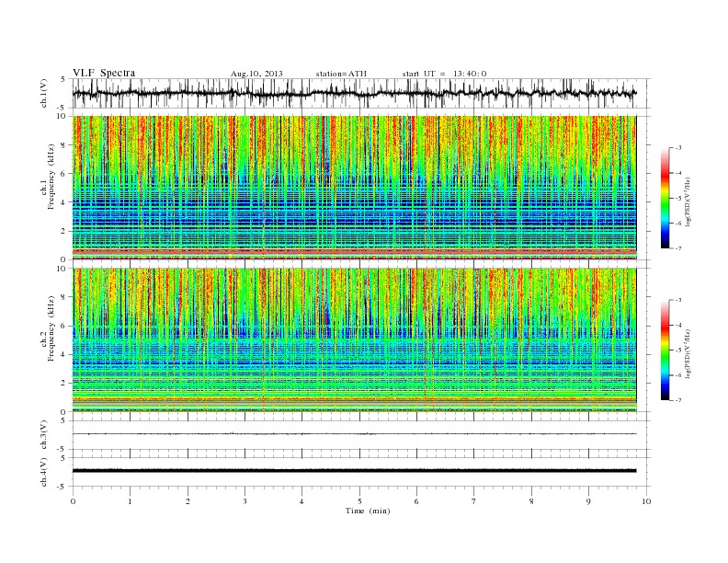
Task: Click the "-7" label on ch.1 color scale
Action: (678, 248)
